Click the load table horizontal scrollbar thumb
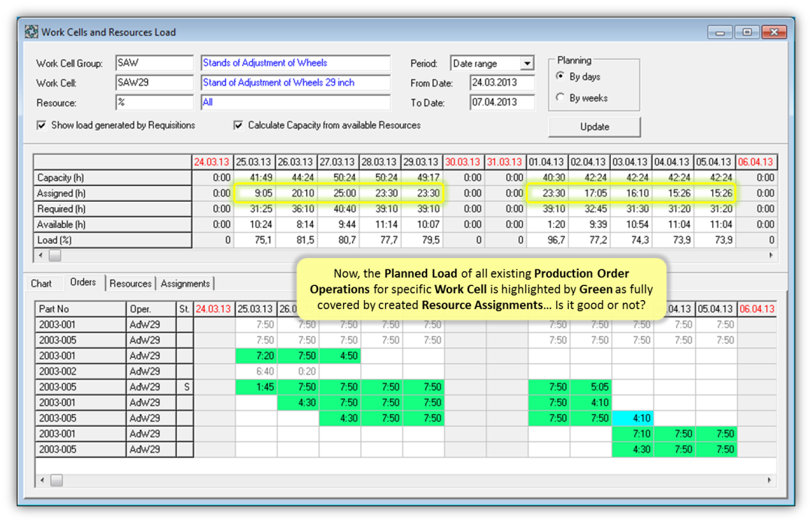Viewport: 812px width, 523px height. coord(55,255)
